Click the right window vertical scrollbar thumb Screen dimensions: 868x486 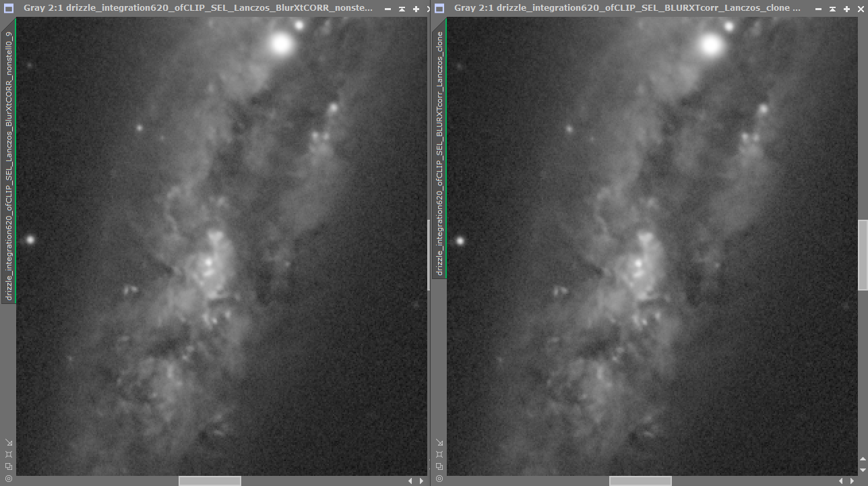(x=863, y=255)
